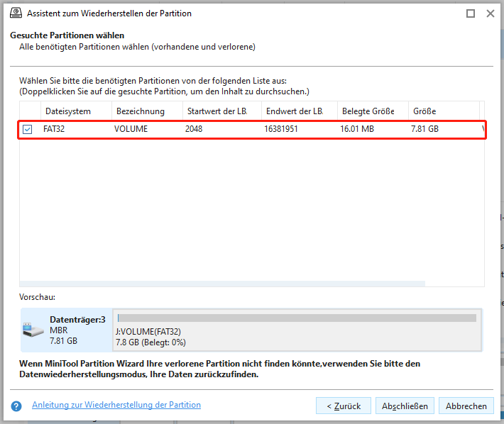The width and height of the screenshot is (504, 424).
Task: Sort by the Dateisystem column header
Action: (76, 111)
